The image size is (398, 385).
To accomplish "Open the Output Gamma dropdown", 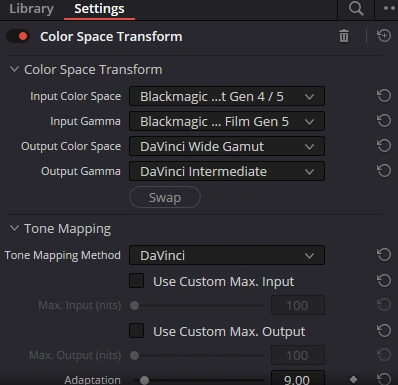I will (227, 171).
